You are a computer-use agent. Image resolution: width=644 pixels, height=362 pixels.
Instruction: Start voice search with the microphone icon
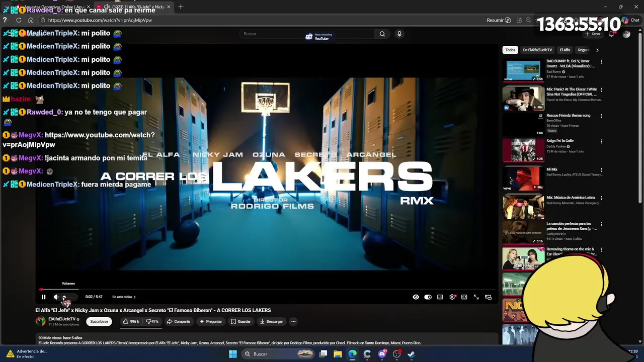[399, 34]
